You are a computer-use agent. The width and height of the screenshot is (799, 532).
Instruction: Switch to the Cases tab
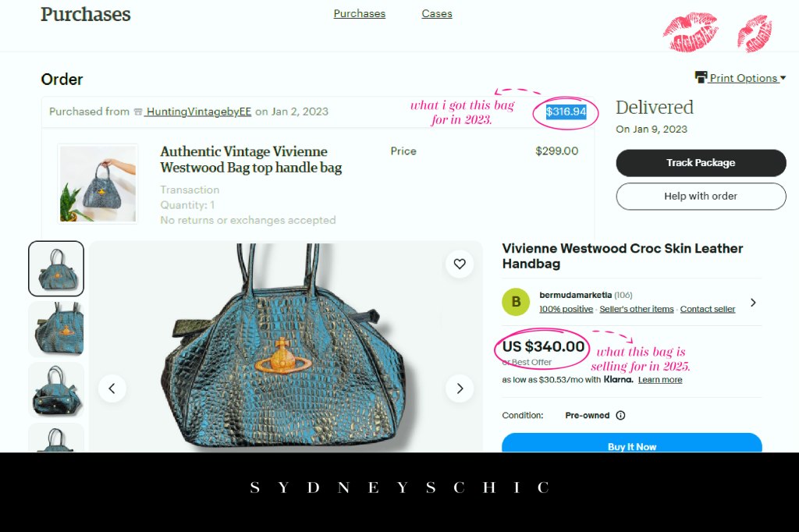pyautogui.click(x=437, y=14)
